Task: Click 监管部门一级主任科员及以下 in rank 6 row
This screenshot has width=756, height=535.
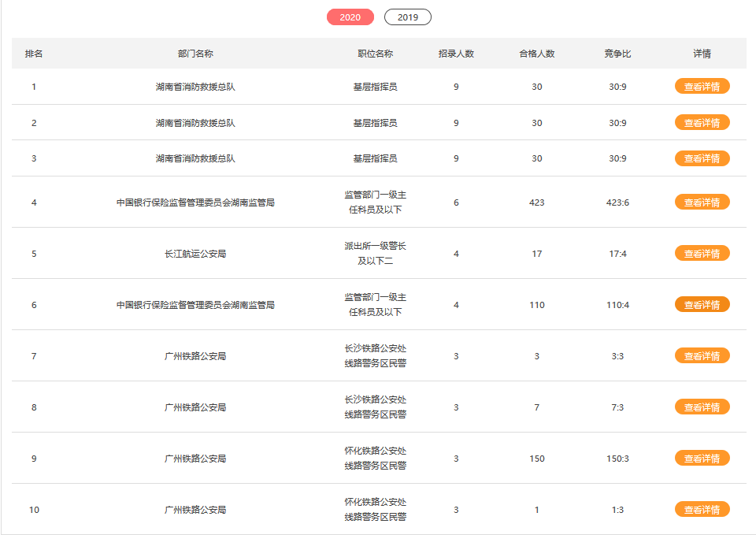Action: coord(375,304)
